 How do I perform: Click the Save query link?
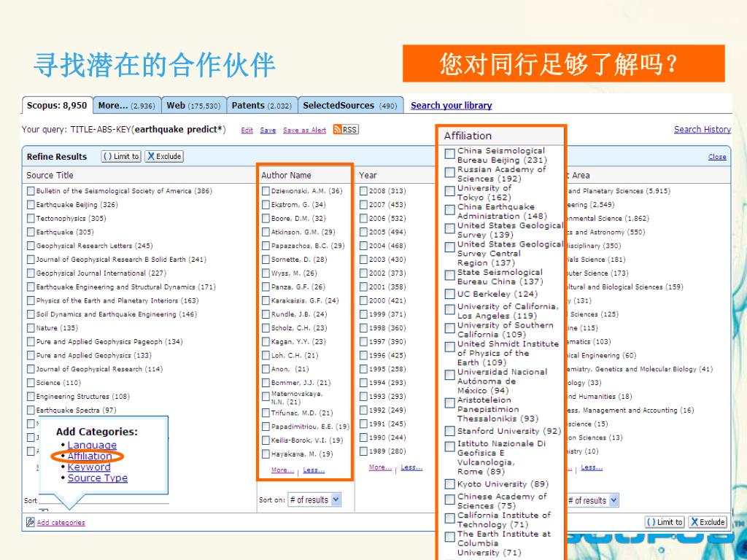268,130
